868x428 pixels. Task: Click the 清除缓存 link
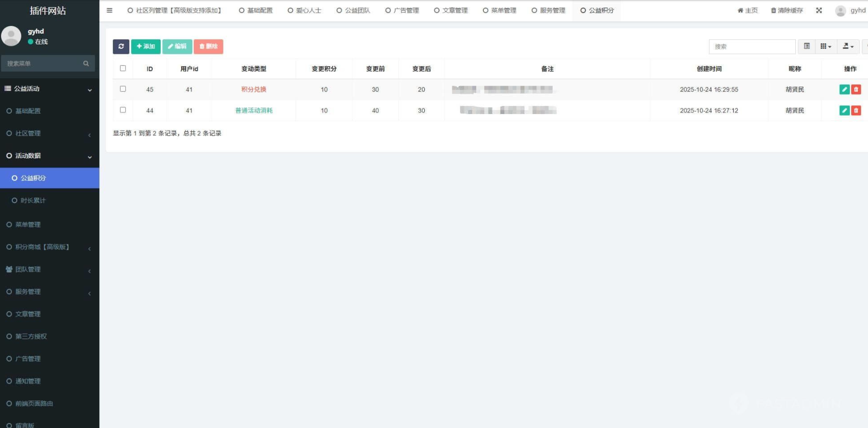pos(787,10)
